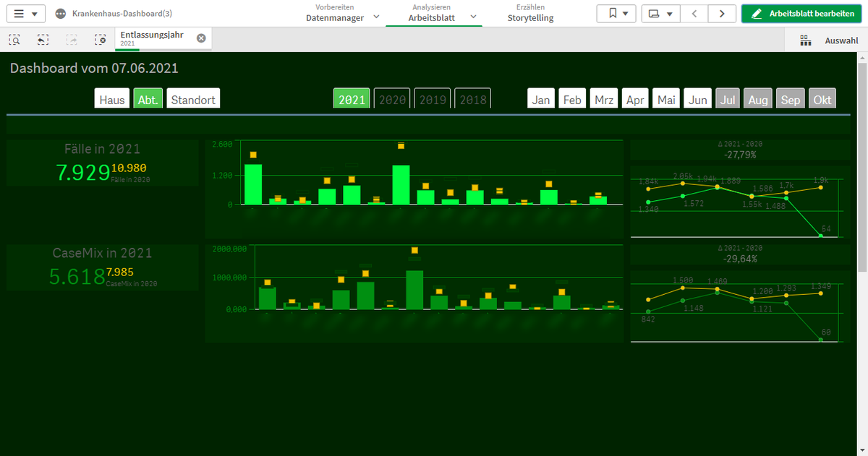868x456 pixels.
Task: Click the 54 data point in Fälle line chart
Action: point(820,236)
